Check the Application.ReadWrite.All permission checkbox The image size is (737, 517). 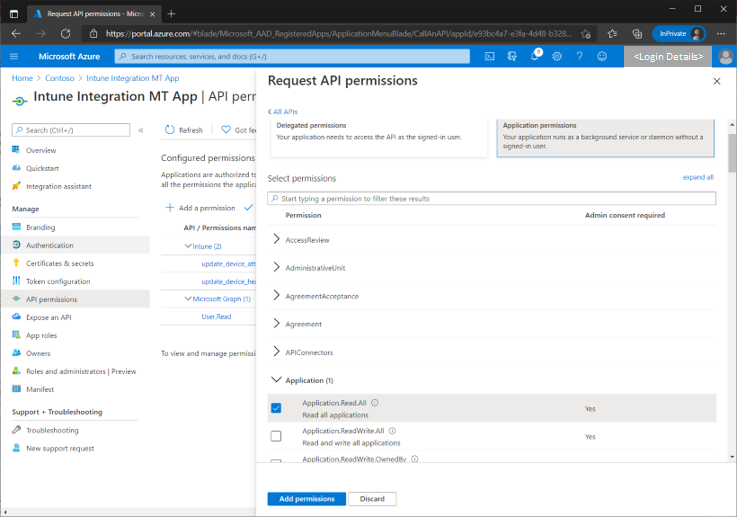coord(276,436)
